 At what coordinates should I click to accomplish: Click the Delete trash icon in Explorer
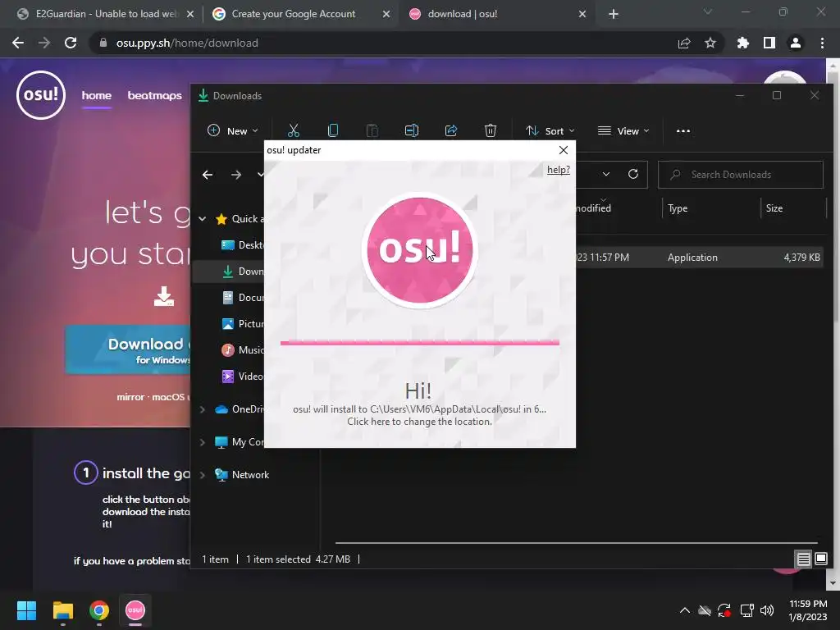pos(491,130)
